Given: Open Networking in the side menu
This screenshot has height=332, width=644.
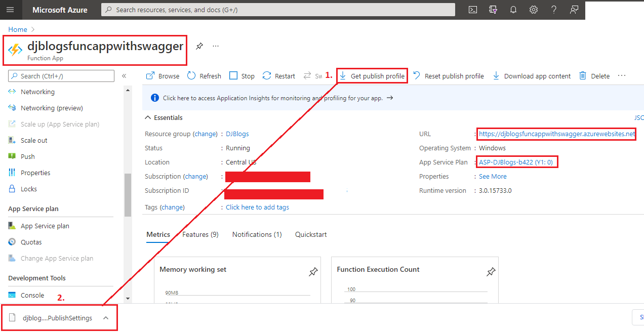Looking at the screenshot, I should 37,92.
